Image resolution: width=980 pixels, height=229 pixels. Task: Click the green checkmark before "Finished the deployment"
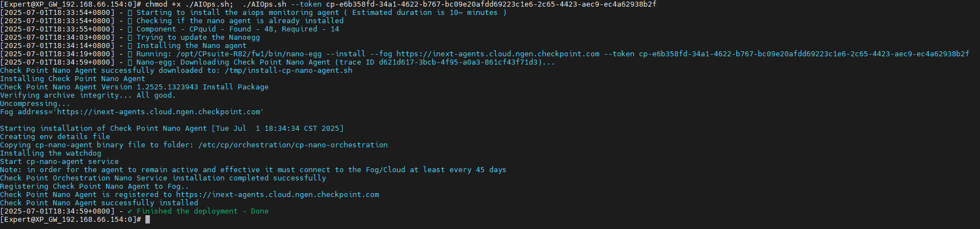tap(130, 211)
